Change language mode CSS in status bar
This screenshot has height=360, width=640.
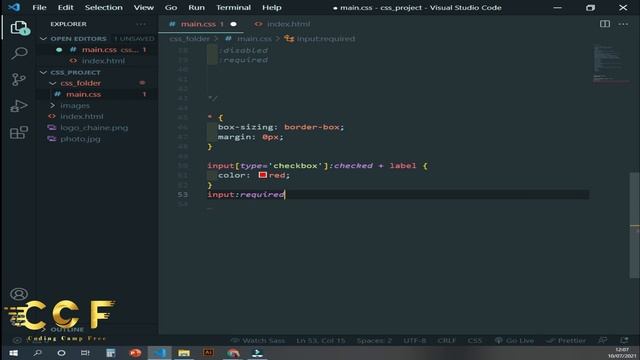[474, 340]
